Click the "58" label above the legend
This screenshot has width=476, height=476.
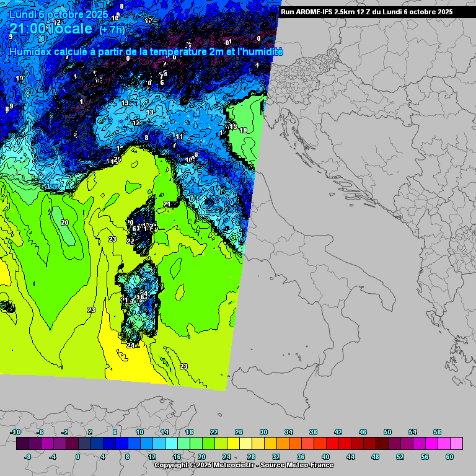tap(437, 432)
